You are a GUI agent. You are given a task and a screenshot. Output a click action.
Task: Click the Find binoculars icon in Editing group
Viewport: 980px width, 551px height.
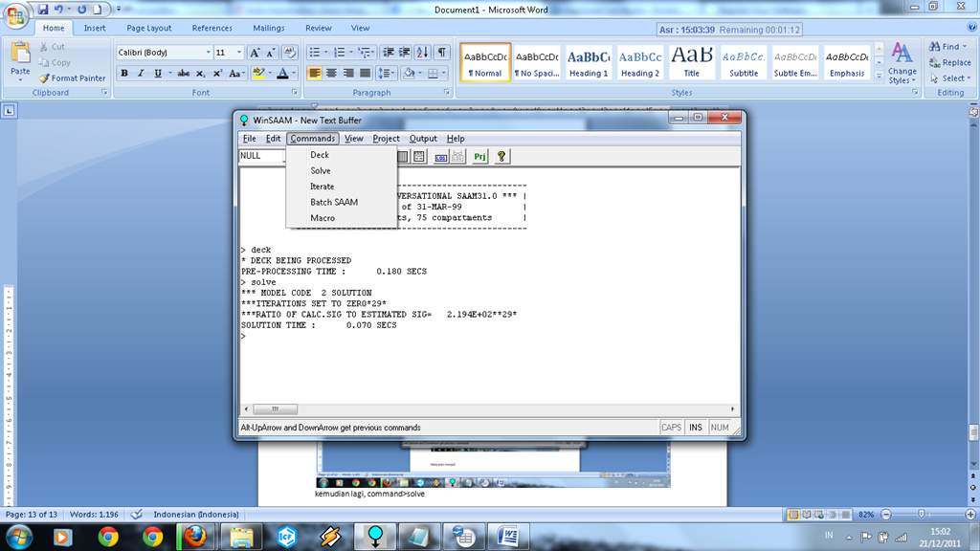pyautogui.click(x=935, y=46)
